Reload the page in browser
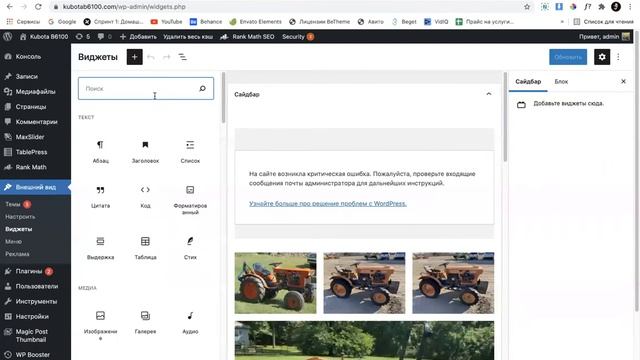Image resolution: width=640 pixels, height=360 pixels. click(38, 7)
